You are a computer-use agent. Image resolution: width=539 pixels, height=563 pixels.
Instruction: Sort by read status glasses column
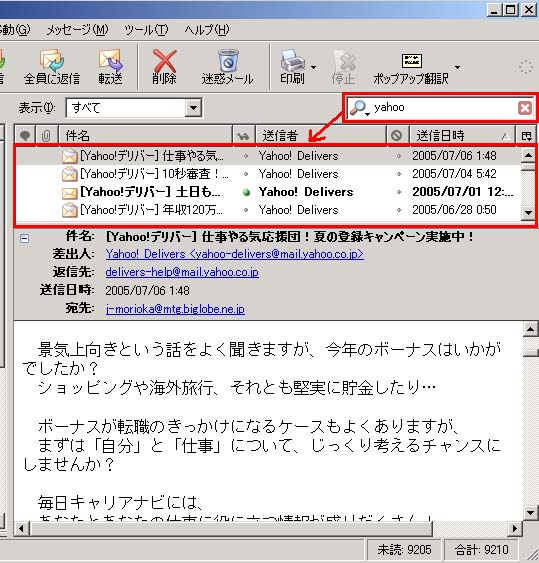tap(243, 136)
